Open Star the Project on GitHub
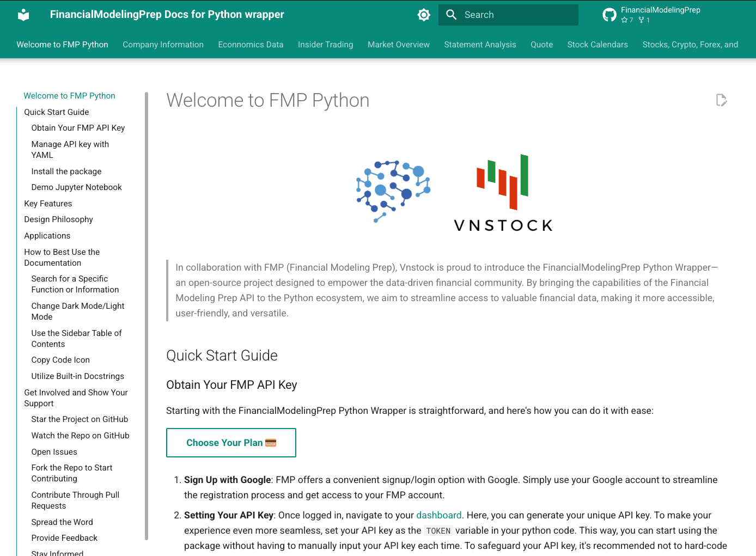 click(80, 419)
